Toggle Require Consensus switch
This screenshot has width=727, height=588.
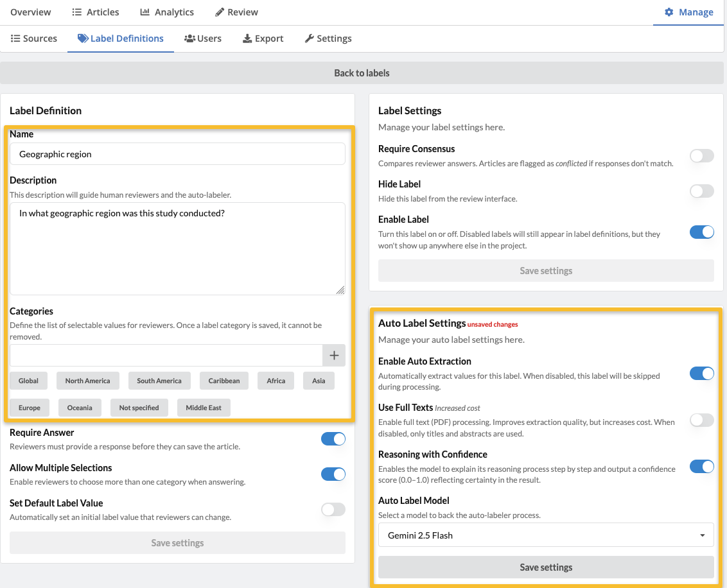(x=701, y=155)
